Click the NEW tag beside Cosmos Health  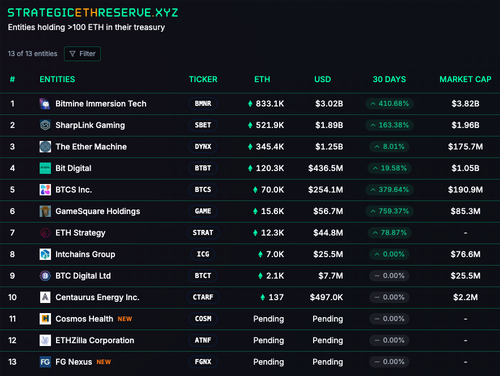click(x=125, y=319)
